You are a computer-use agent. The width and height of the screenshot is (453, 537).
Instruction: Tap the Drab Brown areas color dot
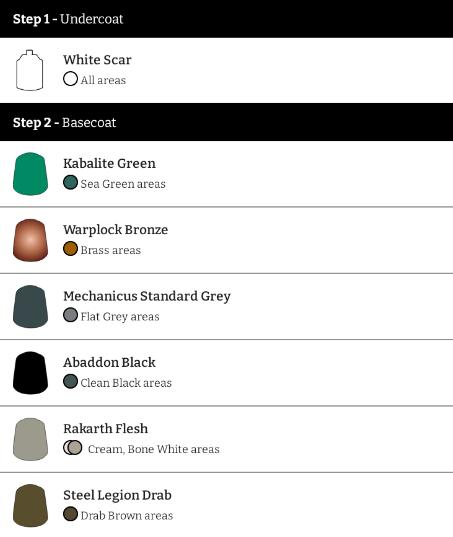point(70,514)
